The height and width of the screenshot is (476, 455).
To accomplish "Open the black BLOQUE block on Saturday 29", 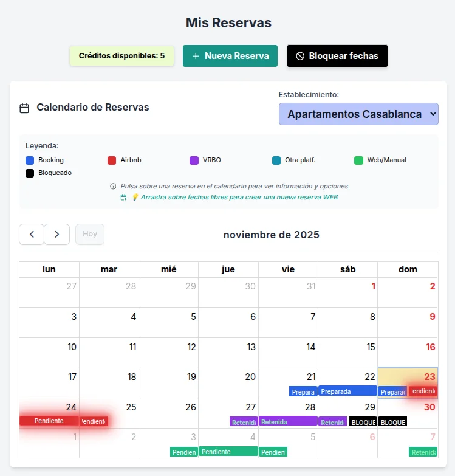I will click(x=363, y=422).
